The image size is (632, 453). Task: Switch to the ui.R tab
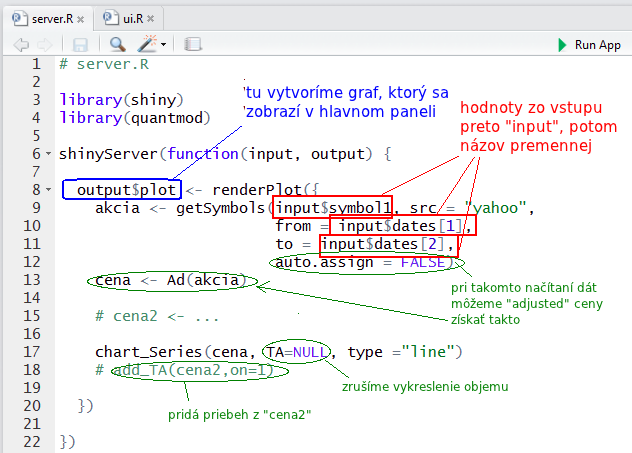click(129, 19)
